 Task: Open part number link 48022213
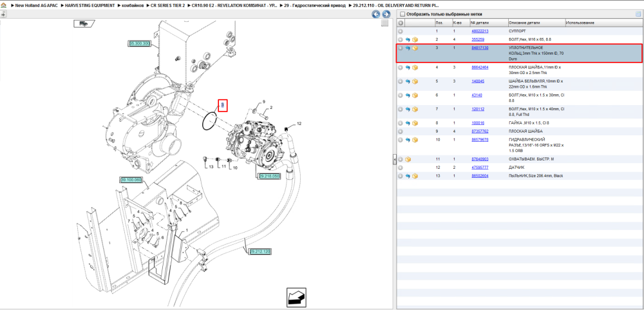point(480,31)
